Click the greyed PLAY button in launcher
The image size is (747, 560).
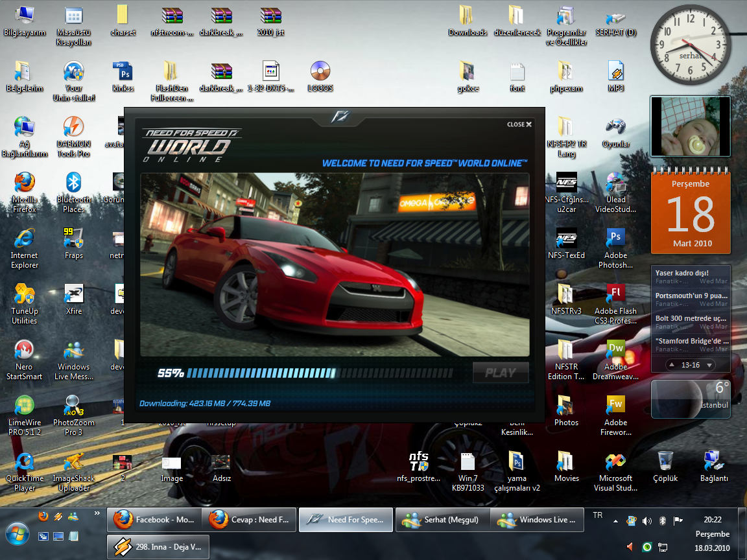coord(500,373)
